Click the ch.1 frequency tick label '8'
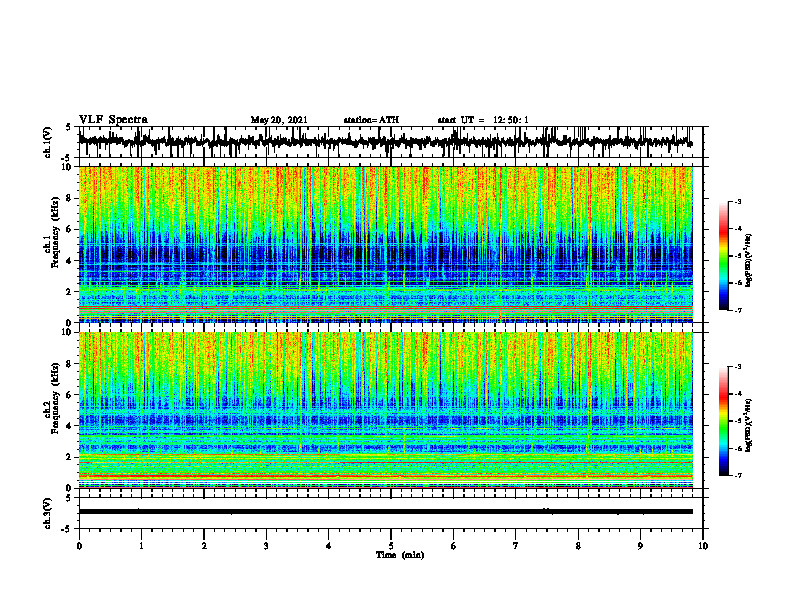 pos(69,198)
